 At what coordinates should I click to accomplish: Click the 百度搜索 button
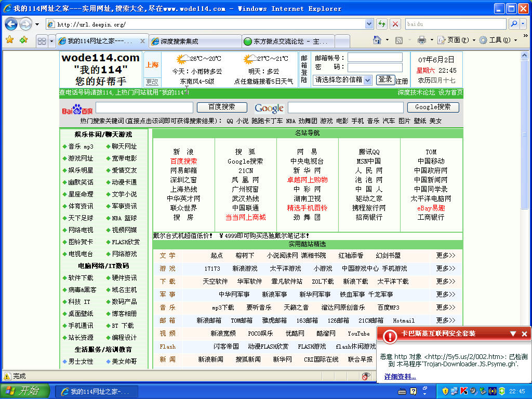(222, 107)
